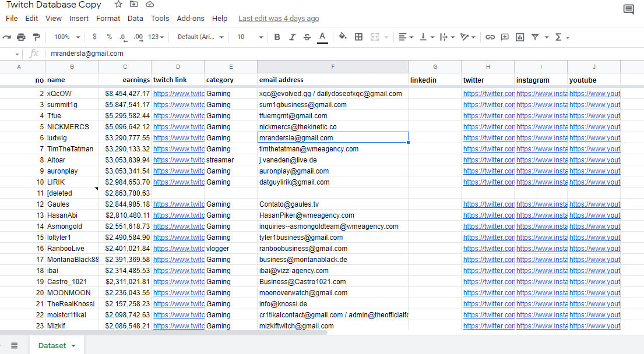This screenshot has height=354, width=644.
Task: Open the Data menu
Action: pos(135,18)
